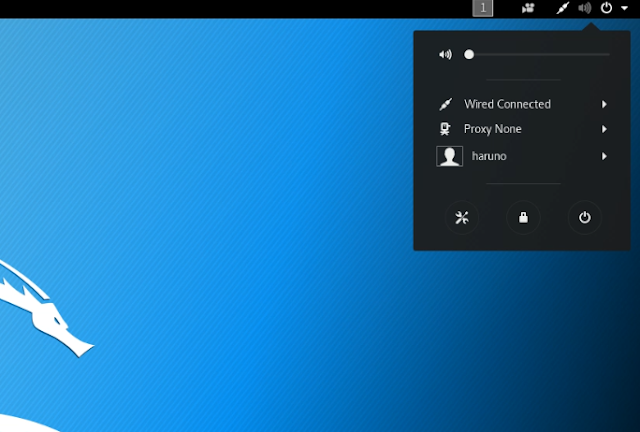Open the workspace 1 indicator in top bar

(x=482, y=8)
